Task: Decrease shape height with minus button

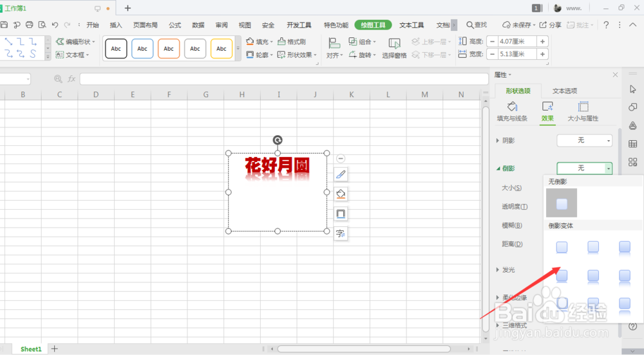Action: pyautogui.click(x=492, y=41)
